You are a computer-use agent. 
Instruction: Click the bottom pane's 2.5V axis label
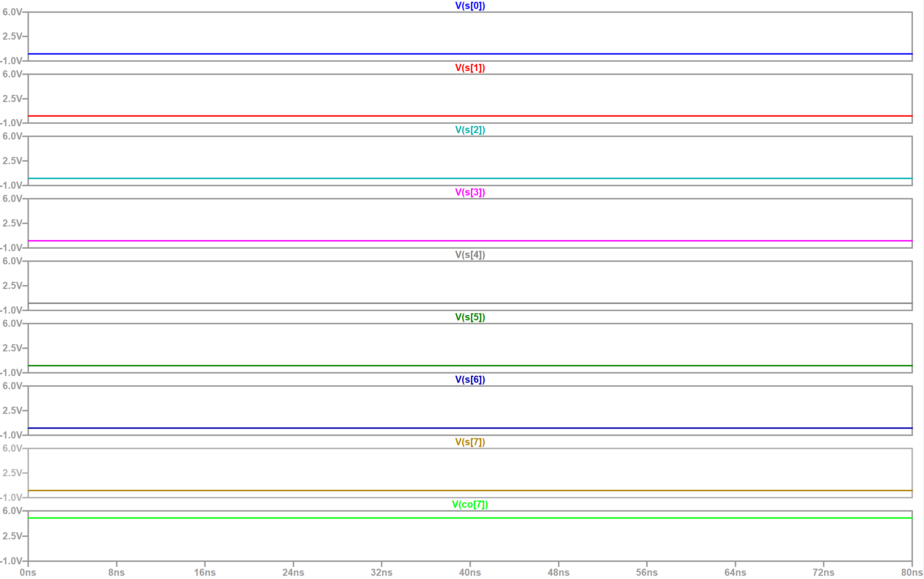point(12,536)
